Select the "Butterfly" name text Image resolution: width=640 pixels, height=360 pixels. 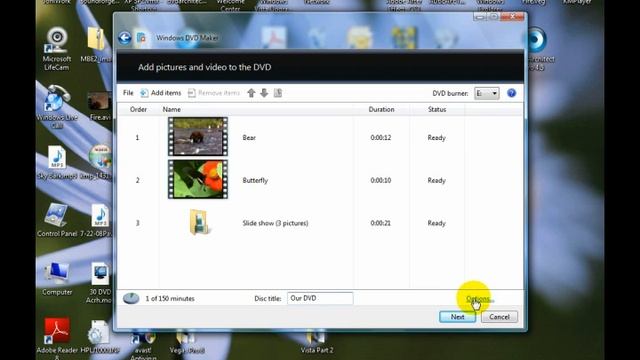255,180
